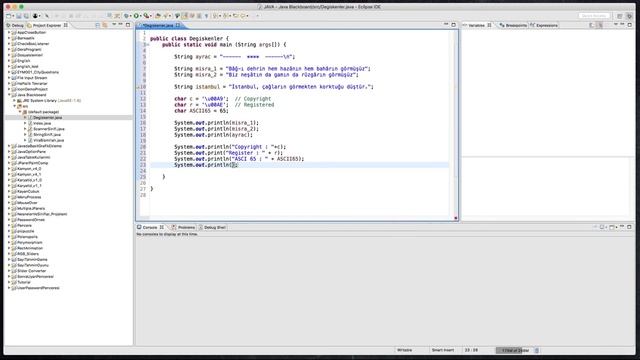Collapse the main method fold marker line 3
Screen dimensions: 640x360
click(148, 44)
